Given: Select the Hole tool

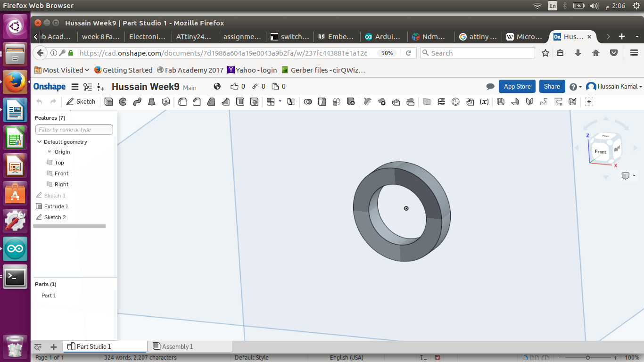Looking at the screenshot, I should pos(255,101).
